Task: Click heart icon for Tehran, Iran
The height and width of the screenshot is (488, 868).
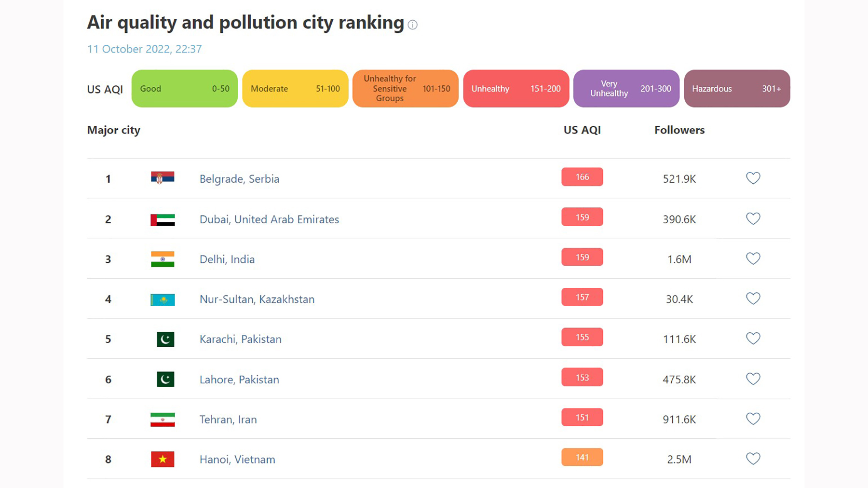Action: point(753,419)
